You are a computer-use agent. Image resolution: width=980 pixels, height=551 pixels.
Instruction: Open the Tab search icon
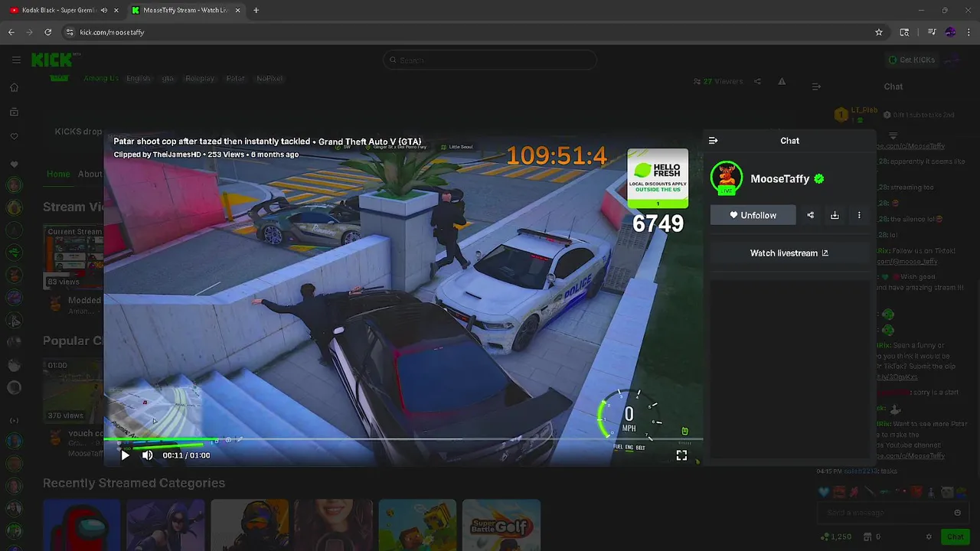(x=905, y=32)
